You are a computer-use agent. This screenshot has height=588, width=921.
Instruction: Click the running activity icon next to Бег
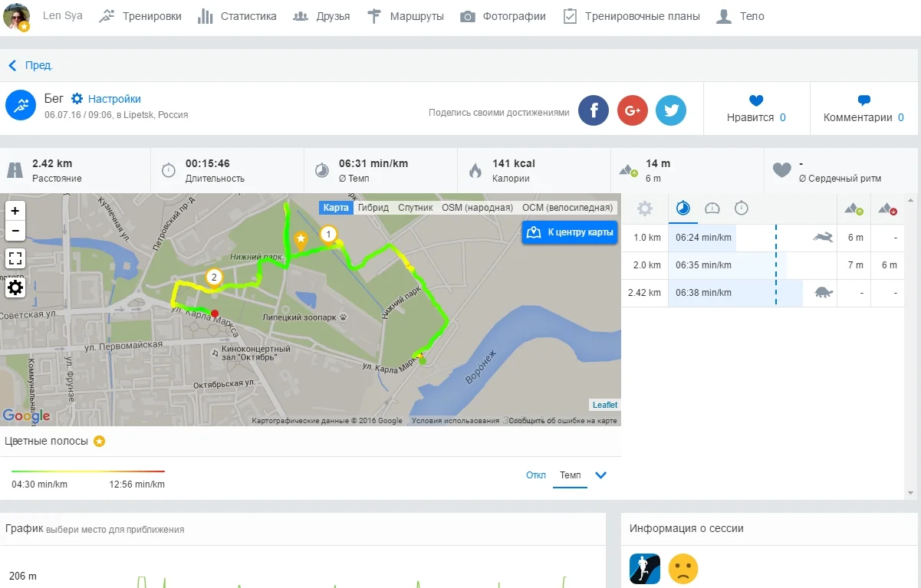click(21, 106)
